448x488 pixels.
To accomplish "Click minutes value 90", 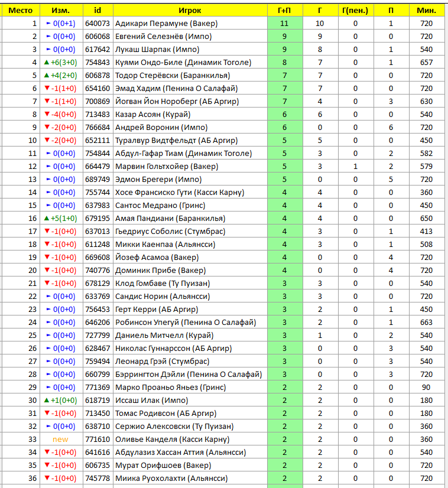I will [426, 387].
